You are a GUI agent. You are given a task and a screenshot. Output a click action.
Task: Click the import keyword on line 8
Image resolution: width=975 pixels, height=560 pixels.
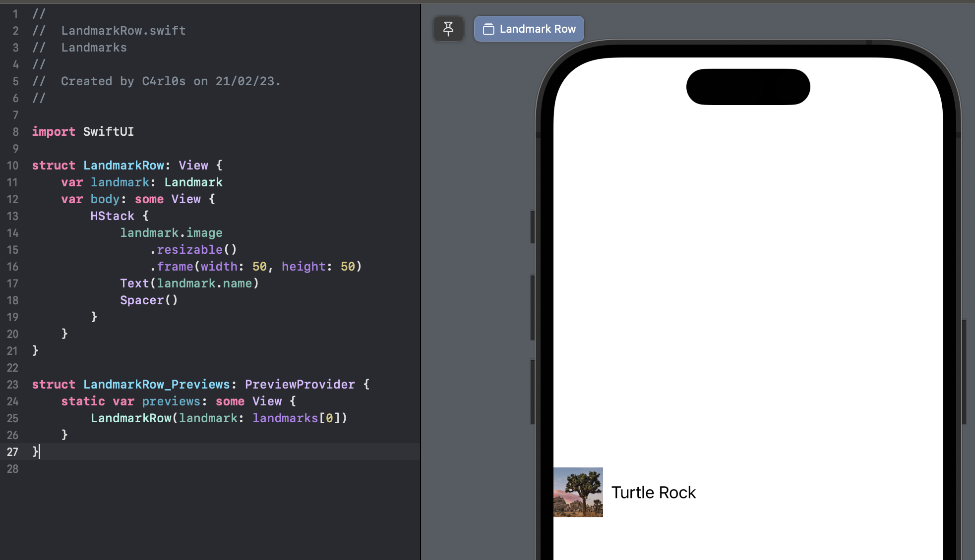54,132
